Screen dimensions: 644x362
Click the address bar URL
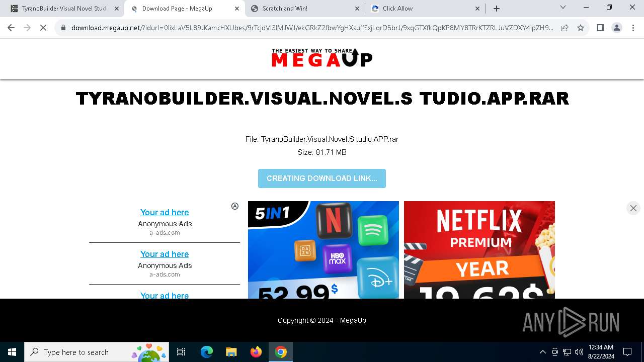pyautogui.click(x=312, y=28)
